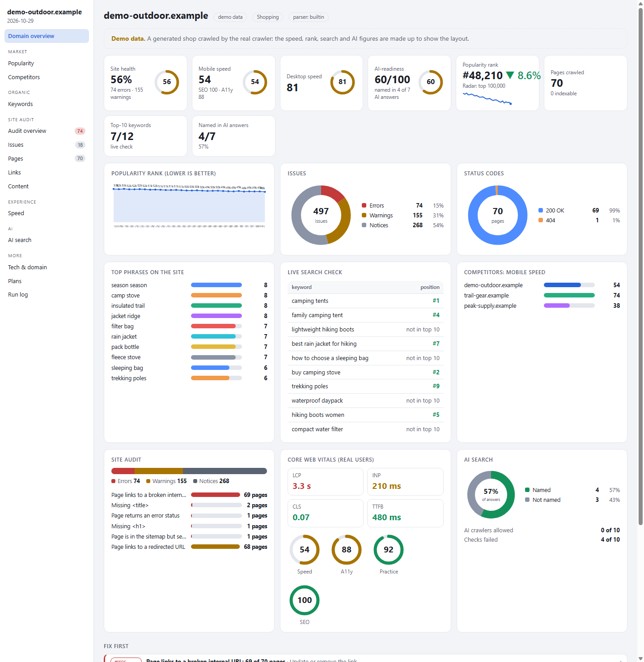Click the red Errors legend swatch in Issues
644x662 pixels.
(x=364, y=206)
